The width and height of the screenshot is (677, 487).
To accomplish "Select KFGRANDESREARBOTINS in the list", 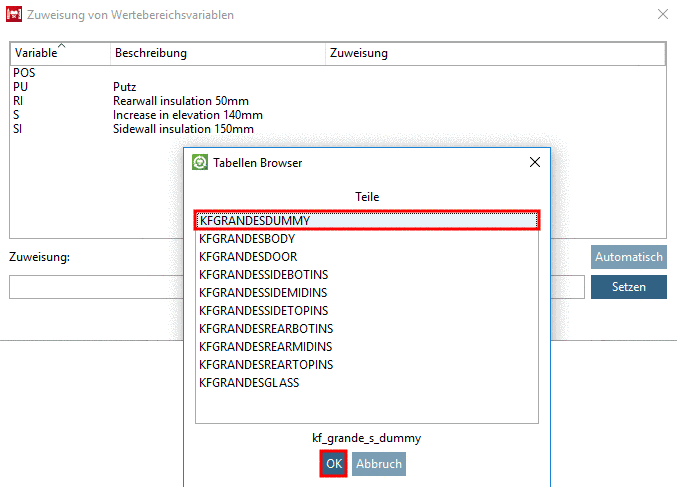I will click(367, 329).
